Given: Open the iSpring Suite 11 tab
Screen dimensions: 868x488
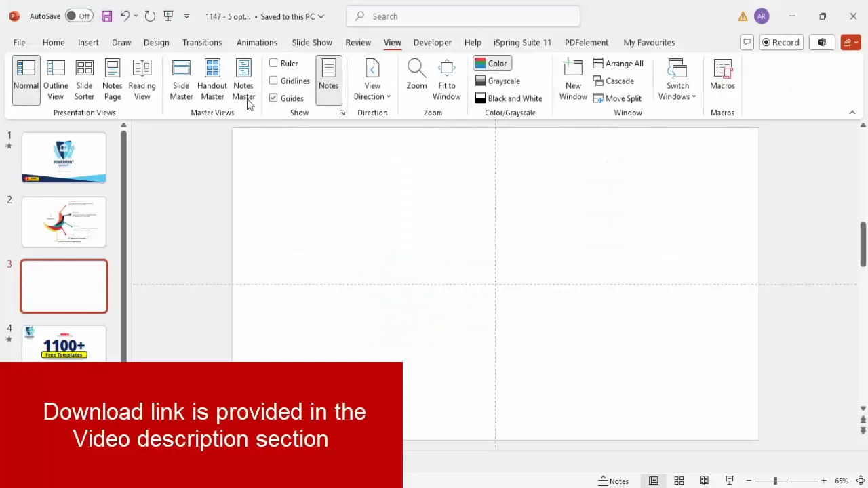Looking at the screenshot, I should pyautogui.click(x=522, y=42).
